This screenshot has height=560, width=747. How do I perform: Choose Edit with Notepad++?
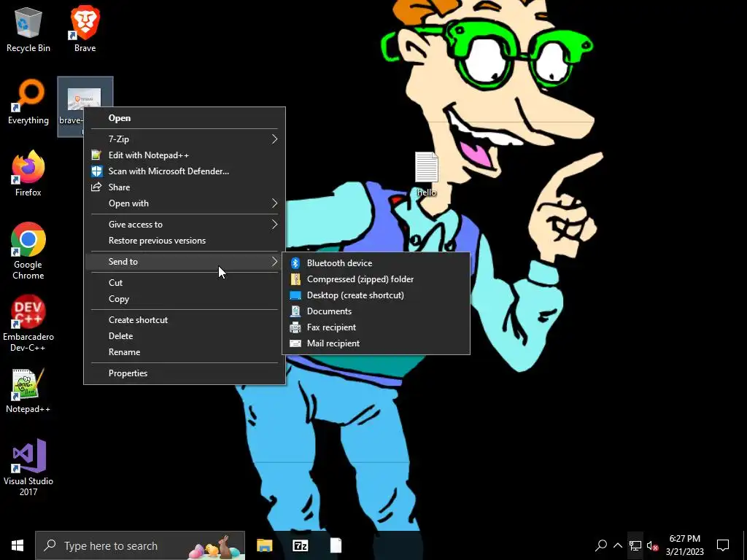185,155
